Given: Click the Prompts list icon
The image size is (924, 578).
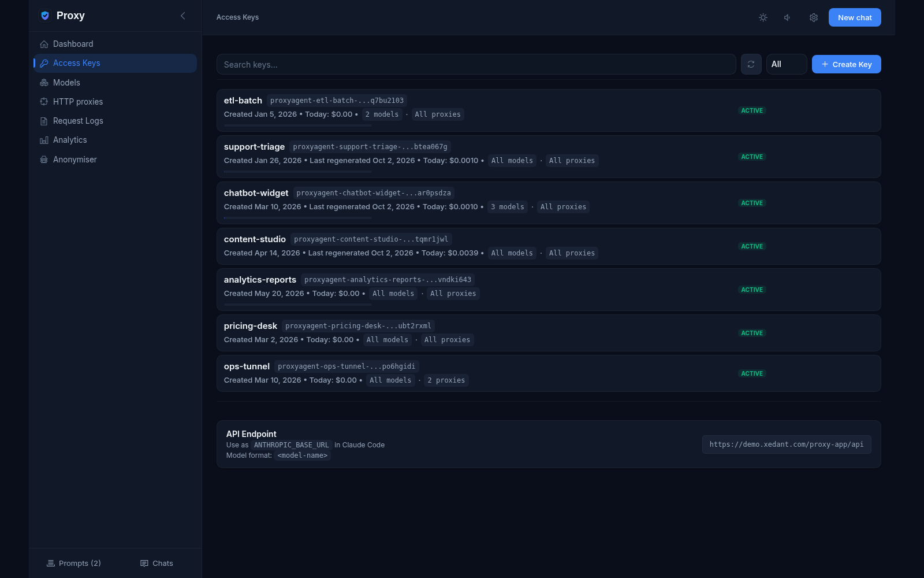Looking at the screenshot, I should 51,564.
